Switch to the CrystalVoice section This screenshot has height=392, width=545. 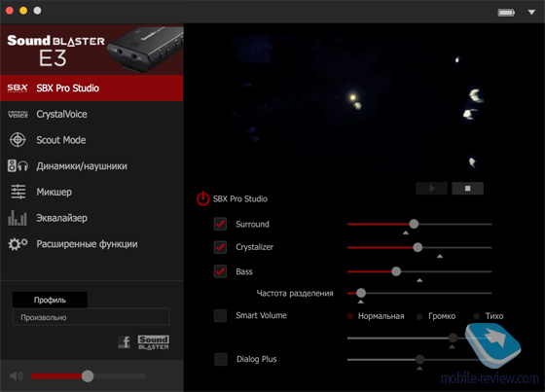coord(91,114)
